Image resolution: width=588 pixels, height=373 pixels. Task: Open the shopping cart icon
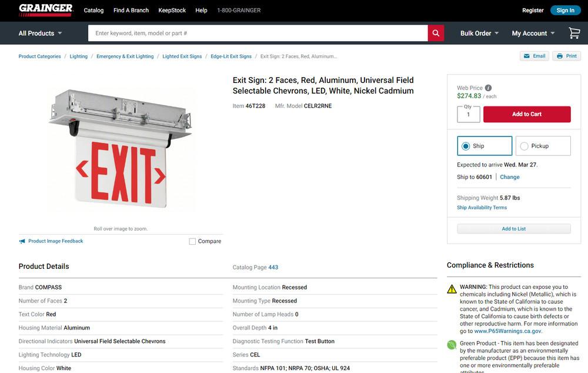pyautogui.click(x=574, y=33)
